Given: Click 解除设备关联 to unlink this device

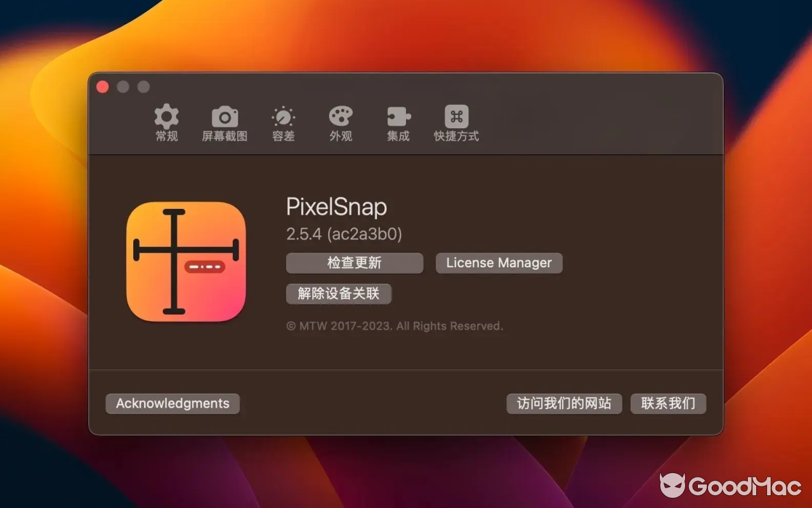Looking at the screenshot, I should tap(339, 294).
